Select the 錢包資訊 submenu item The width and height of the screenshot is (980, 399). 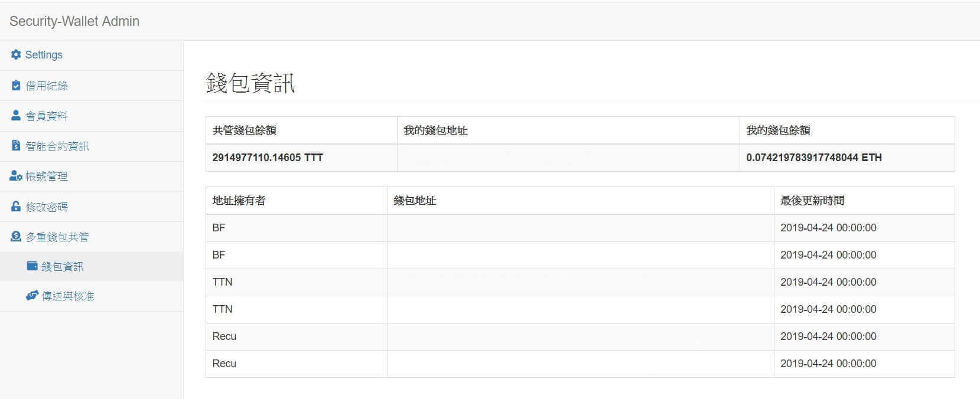pyautogui.click(x=63, y=267)
